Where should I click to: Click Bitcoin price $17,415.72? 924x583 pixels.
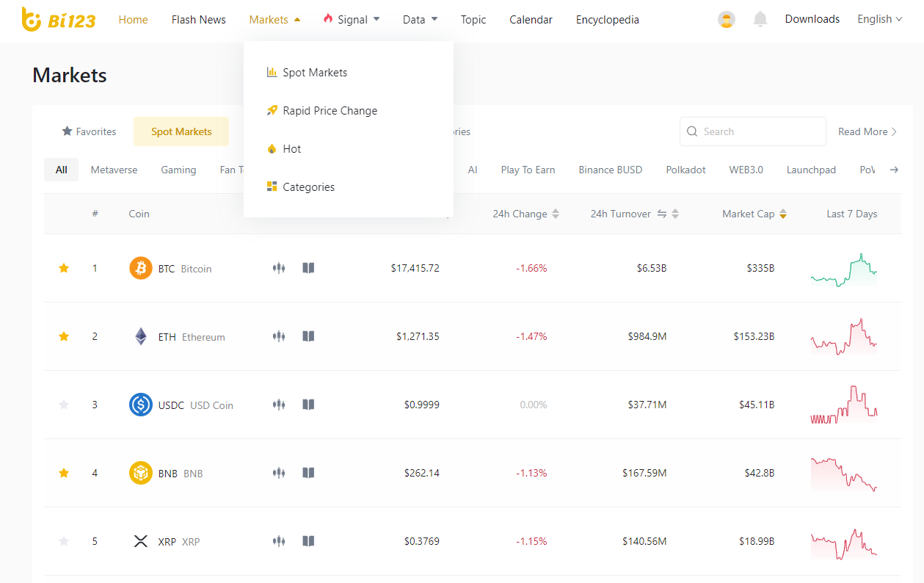coord(415,268)
